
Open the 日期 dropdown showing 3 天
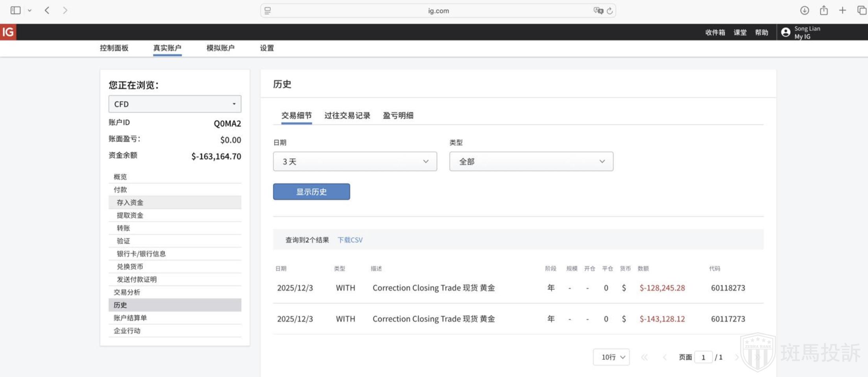(x=355, y=161)
